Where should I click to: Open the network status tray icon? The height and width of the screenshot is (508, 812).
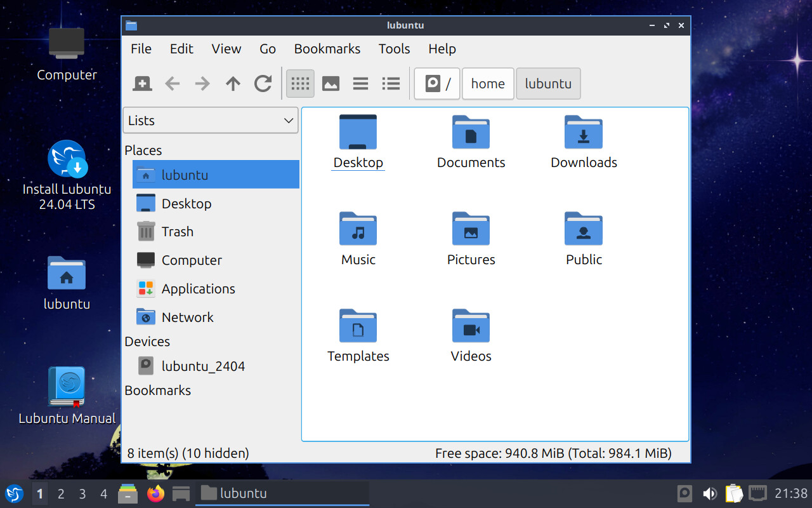point(757,493)
